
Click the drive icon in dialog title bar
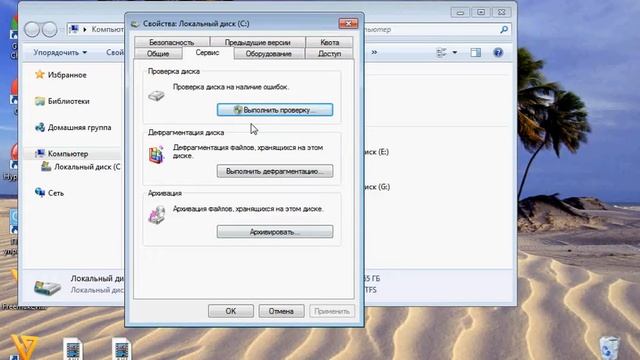click(135, 24)
